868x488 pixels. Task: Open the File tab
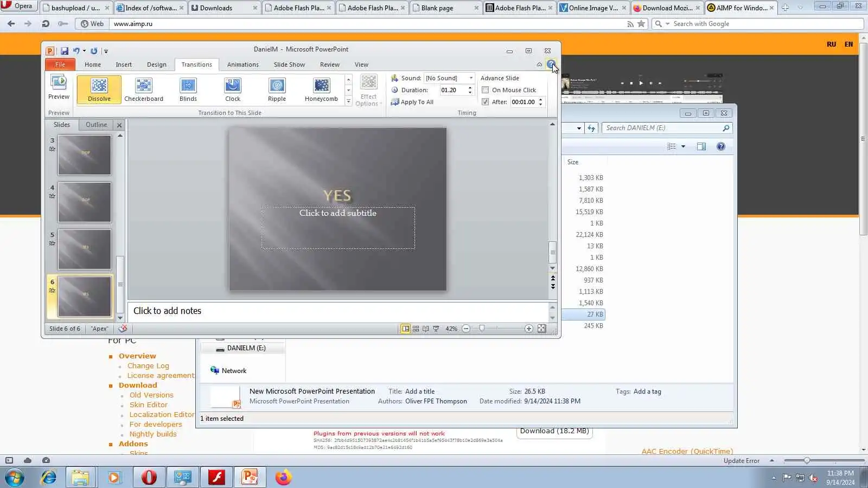tap(60, 65)
